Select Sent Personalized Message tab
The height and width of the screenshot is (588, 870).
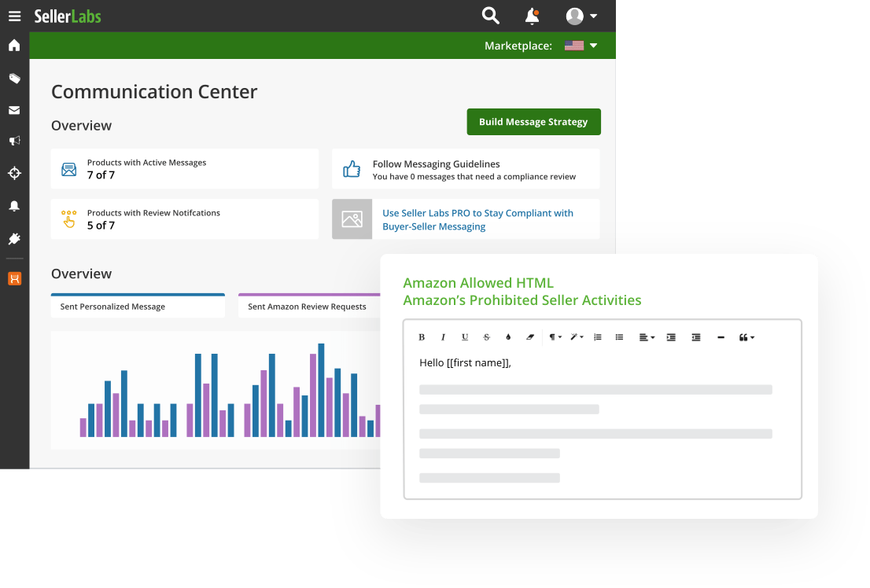[138, 306]
